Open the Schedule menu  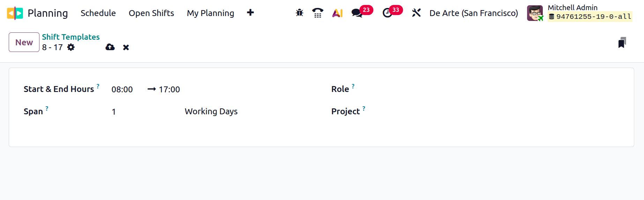(x=98, y=13)
